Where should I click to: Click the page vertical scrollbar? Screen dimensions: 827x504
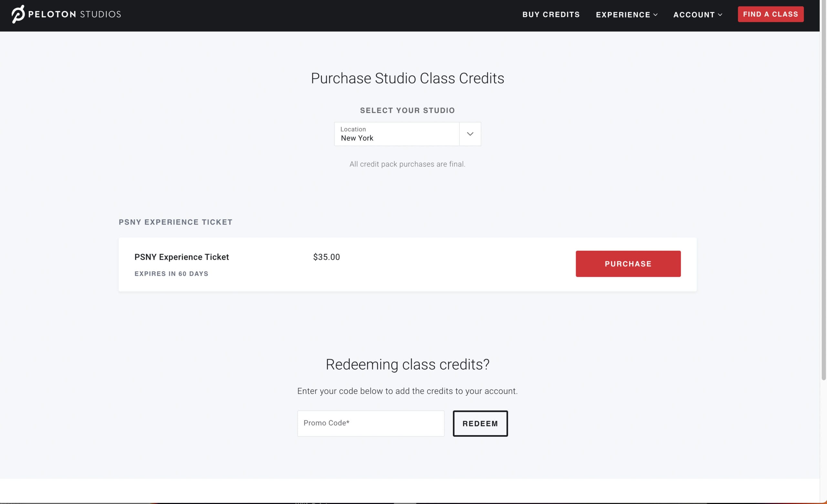click(823, 190)
